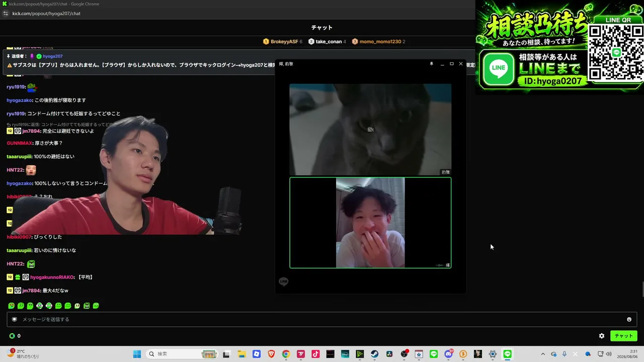Open File Explorer from taskbar
644x362 pixels.
coord(242,354)
